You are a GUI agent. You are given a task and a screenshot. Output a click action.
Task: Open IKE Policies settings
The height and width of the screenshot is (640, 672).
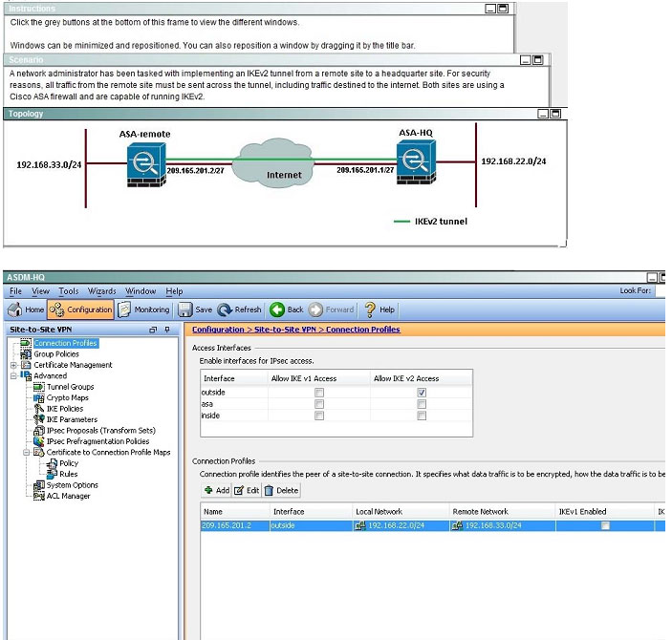65,409
